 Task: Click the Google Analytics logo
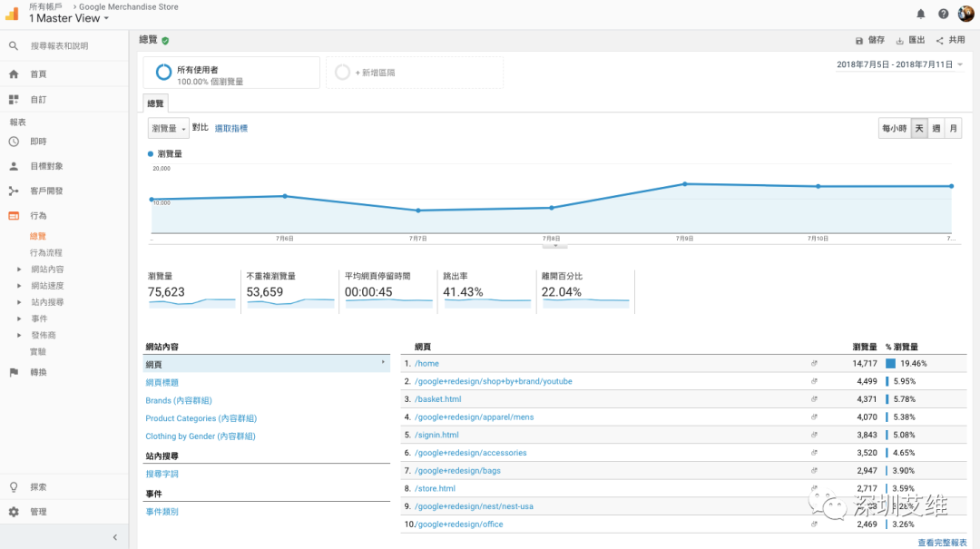pyautogui.click(x=13, y=13)
